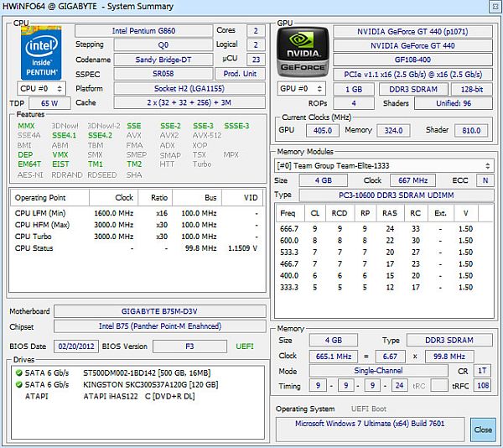Click the Single-Channel mode field
The image size is (503, 448).
(379, 371)
